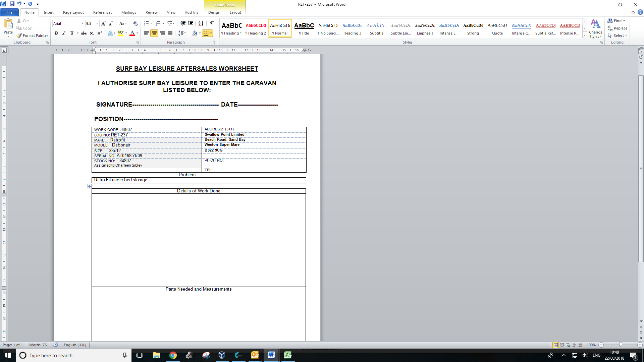Viewport: 644px width, 362px height.
Task: Apply bullet list formatting
Action: pos(146,23)
